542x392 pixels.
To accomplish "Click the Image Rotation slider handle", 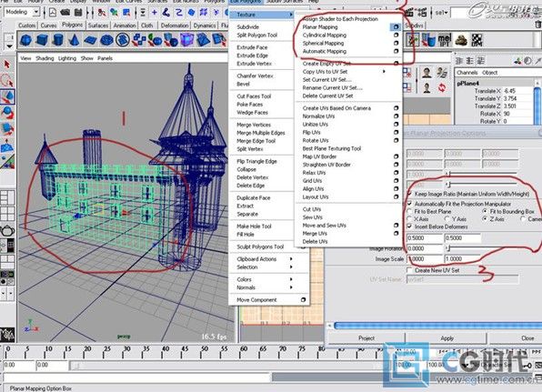I will click(x=447, y=248).
